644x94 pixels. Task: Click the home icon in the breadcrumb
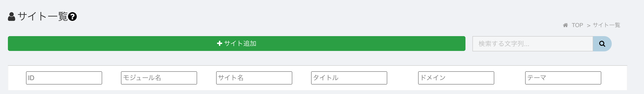[565, 25]
